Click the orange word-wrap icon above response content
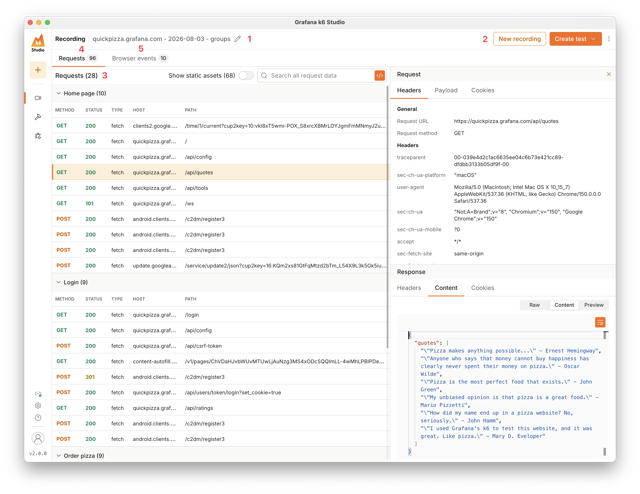This screenshot has width=640, height=494. 600,323
